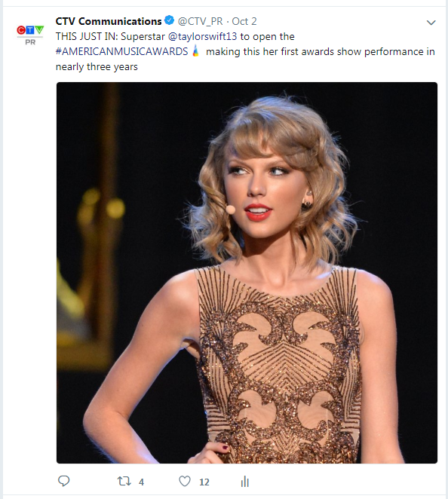Open the #AMERICANMUSICAWARDS hashtag
Image resolution: width=448 pixels, height=499 pixels.
pos(122,51)
